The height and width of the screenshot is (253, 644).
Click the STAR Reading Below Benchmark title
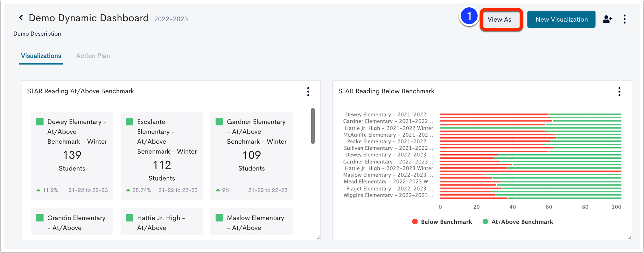386,91
